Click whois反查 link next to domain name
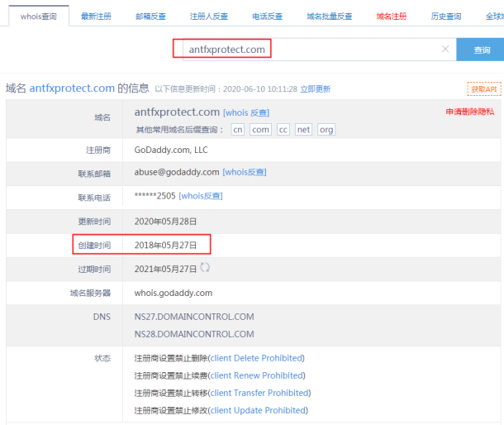Screen dimensions: 504x425 tap(245, 112)
